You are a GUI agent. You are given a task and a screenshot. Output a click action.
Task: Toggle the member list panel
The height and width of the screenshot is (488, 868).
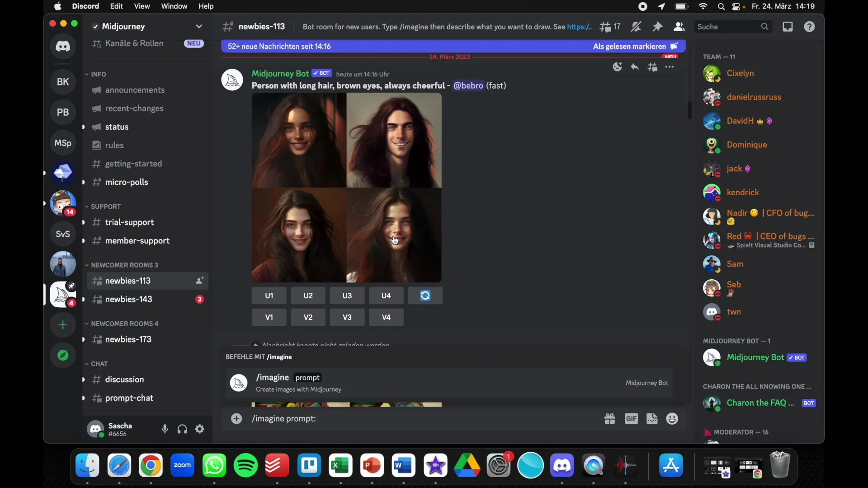pos(679,27)
